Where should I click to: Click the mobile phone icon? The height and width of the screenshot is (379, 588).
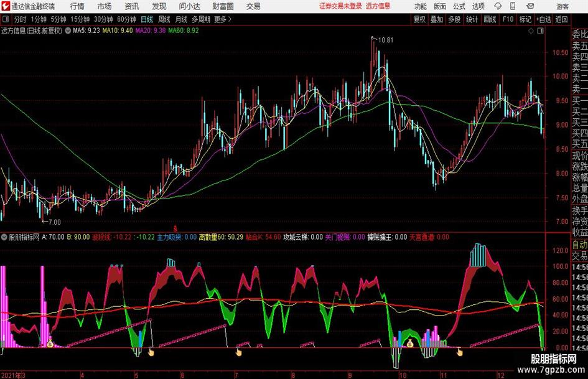point(513,6)
